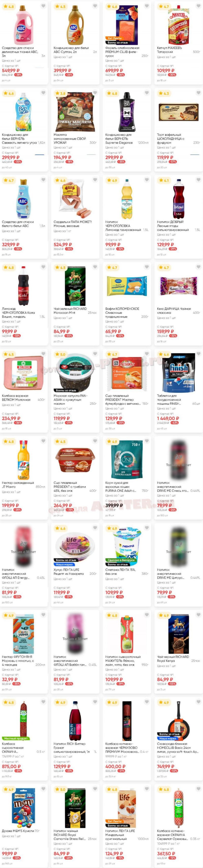Favorite the Кетчуп МАХЕЕВЪ Татарский heart icon
This screenshot has width=203, height=868.
(198, 6)
